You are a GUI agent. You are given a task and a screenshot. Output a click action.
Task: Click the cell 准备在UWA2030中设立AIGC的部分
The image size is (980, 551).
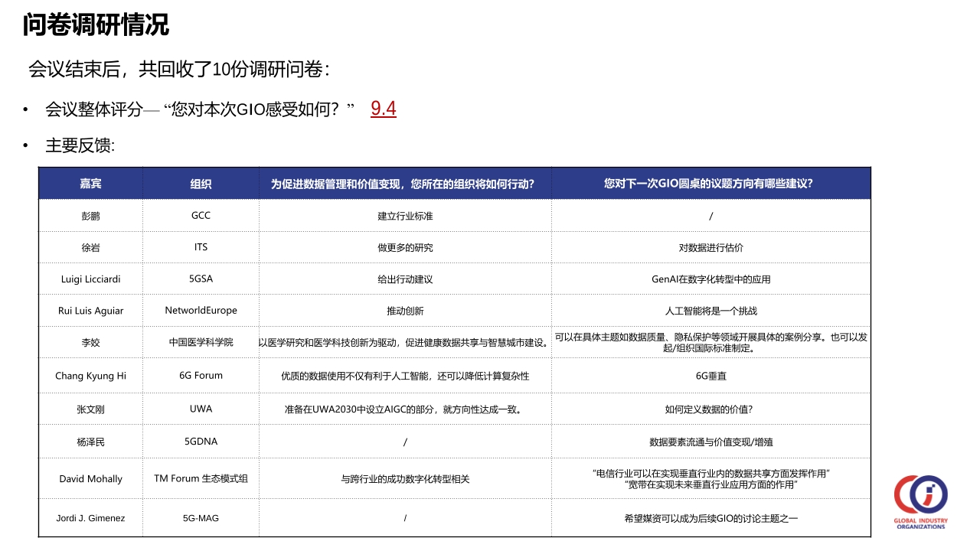click(x=405, y=409)
